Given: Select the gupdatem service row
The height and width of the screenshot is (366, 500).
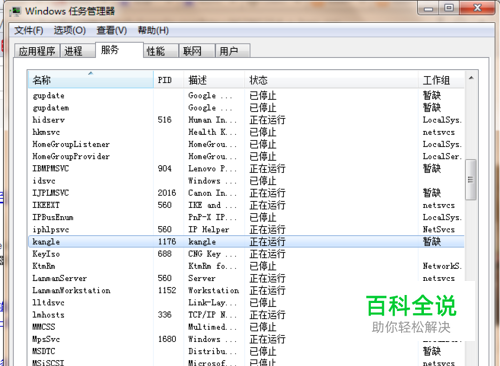Looking at the screenshot, I should tap(246, 108).
